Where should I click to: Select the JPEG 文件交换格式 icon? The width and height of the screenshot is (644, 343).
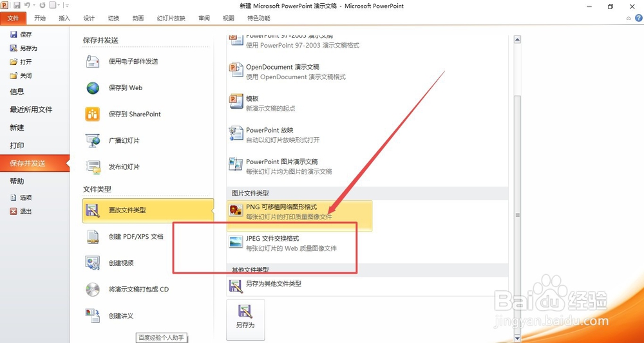pos(236,242)
